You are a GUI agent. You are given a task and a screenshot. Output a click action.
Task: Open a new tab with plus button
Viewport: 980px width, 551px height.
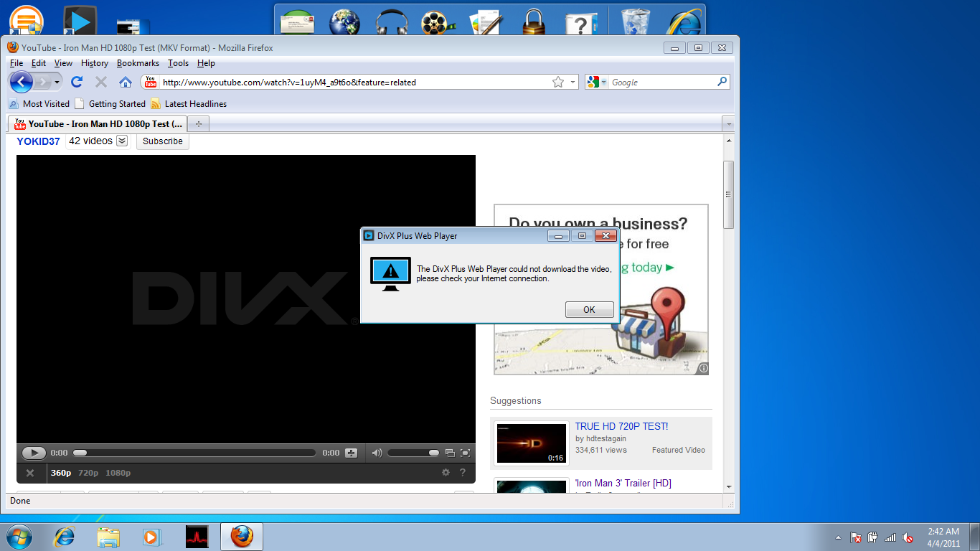[x=199, y=123]
